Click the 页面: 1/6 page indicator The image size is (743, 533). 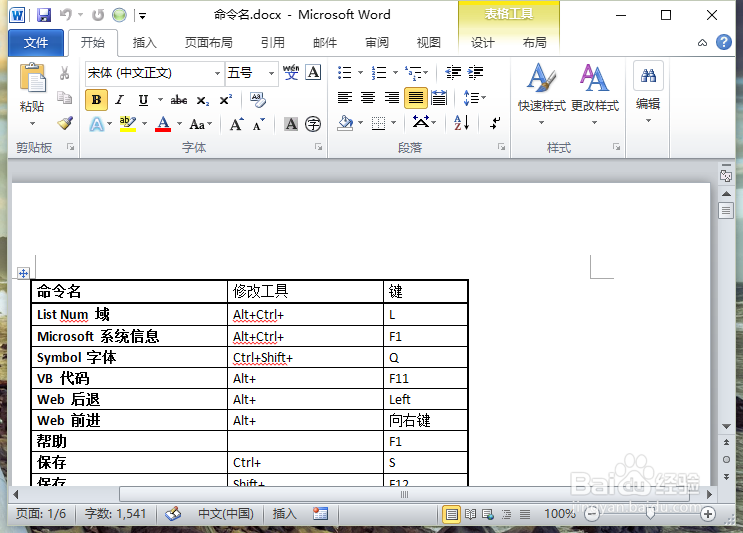coord(41,514)
